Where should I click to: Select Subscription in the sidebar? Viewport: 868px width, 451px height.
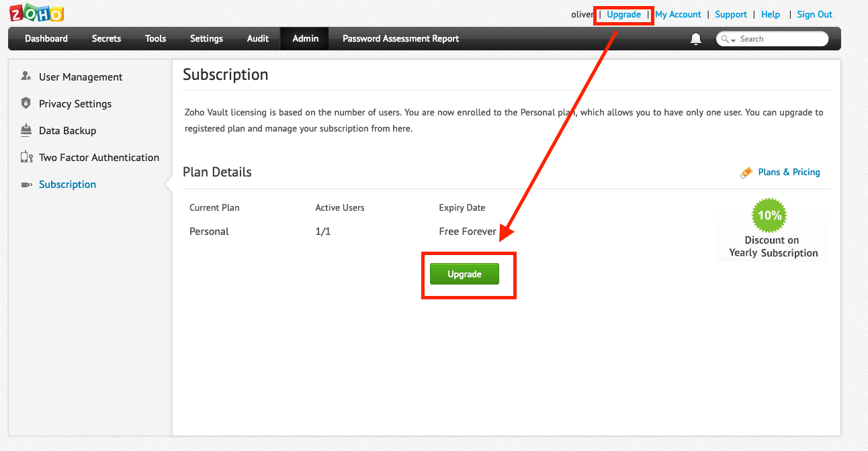click(x=67, y=185)
